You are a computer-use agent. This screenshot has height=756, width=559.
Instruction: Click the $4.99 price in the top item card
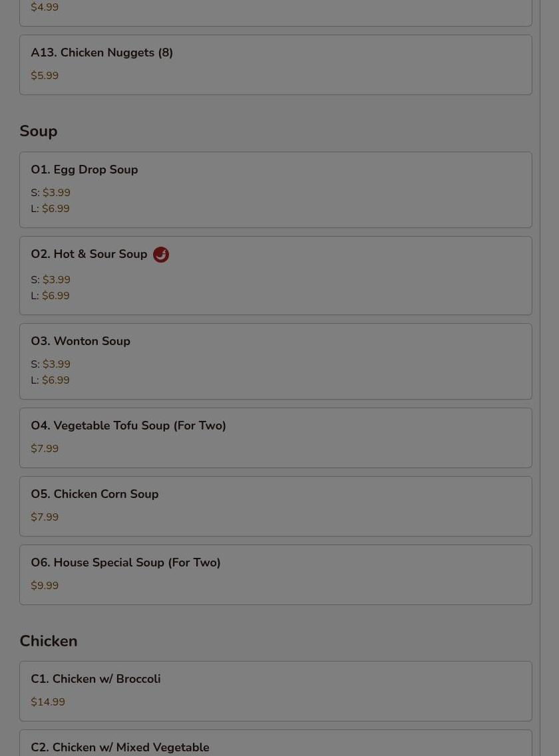pos(45,7)
